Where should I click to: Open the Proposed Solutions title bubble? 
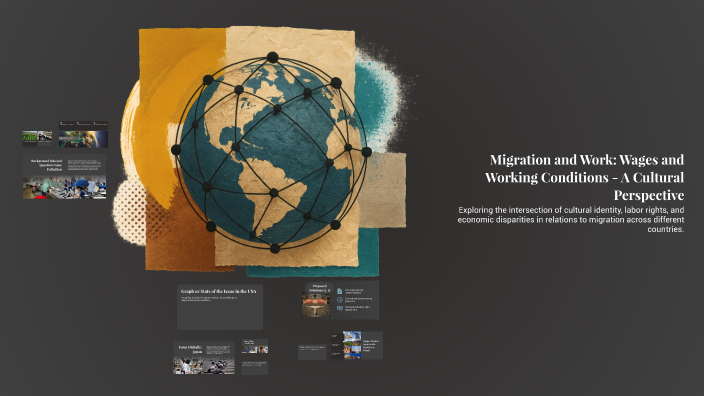[319, 288]
